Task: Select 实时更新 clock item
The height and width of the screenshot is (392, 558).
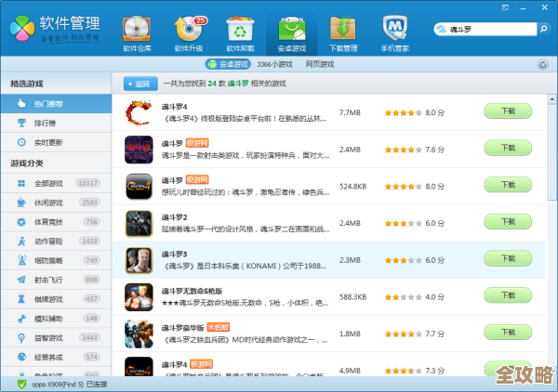Action: 56,142
